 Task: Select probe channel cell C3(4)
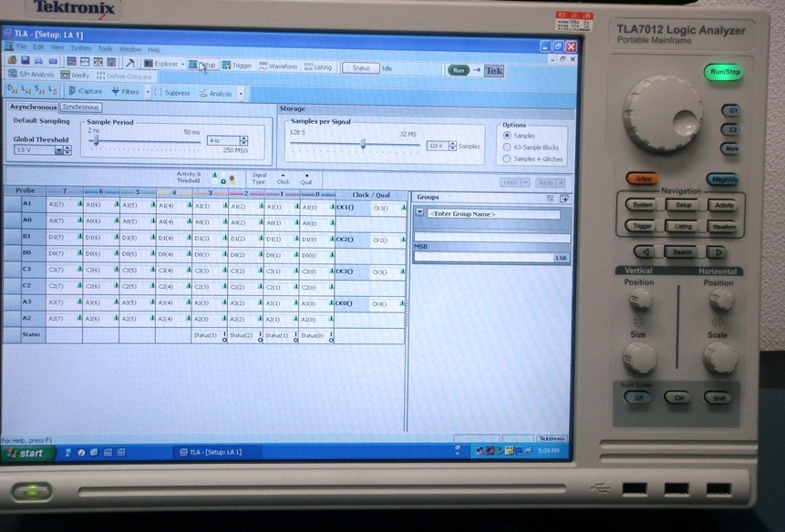174,271
